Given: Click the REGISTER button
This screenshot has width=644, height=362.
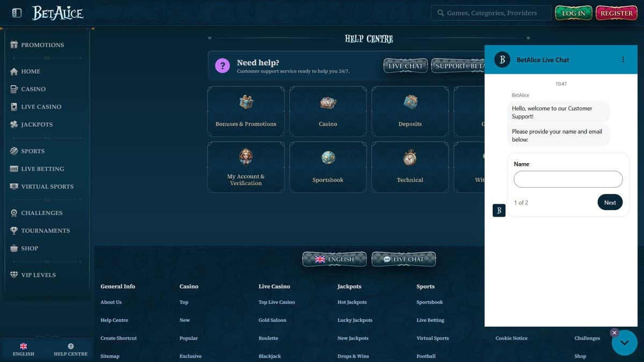Looking at the screenshot, I should click(x=617, y=13).
